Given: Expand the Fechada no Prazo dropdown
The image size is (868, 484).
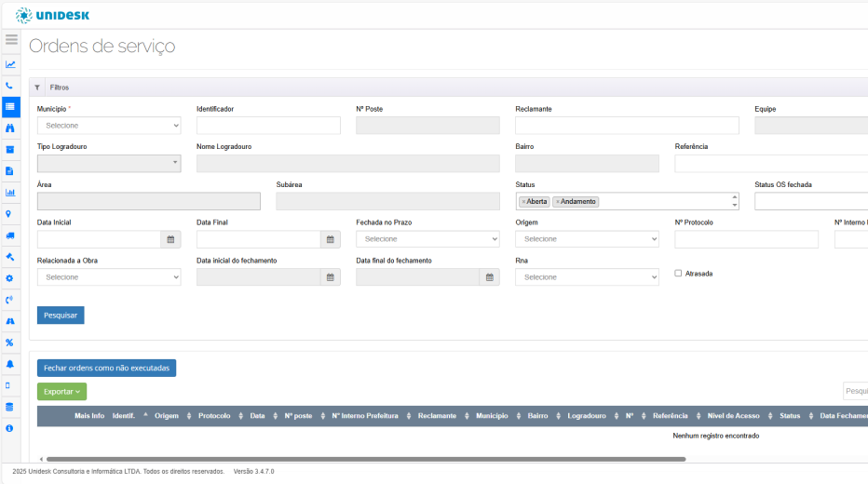Looking at the screenshot, I should coord(427,239).
